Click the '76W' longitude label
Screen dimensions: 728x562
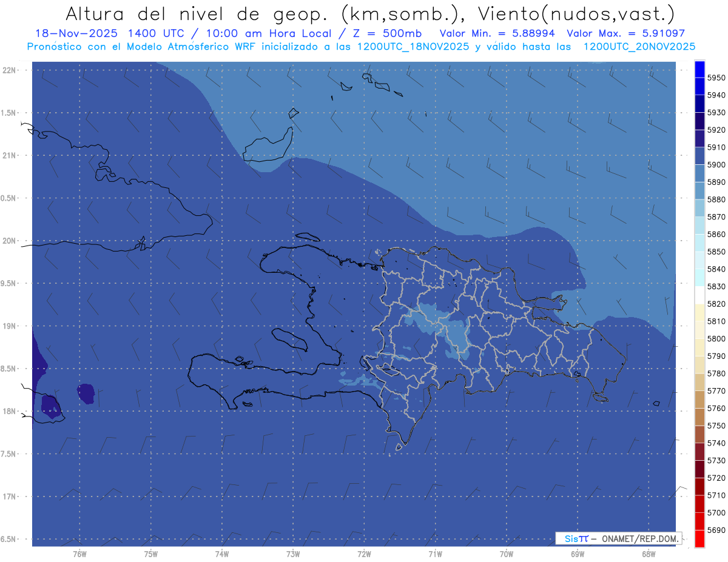(79, 554)
